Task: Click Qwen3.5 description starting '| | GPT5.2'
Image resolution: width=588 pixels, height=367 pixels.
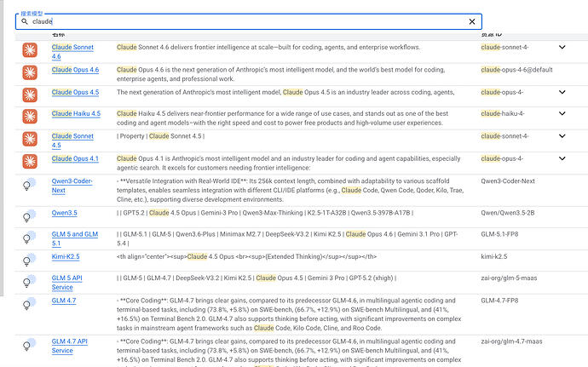Action: (265, 213)
